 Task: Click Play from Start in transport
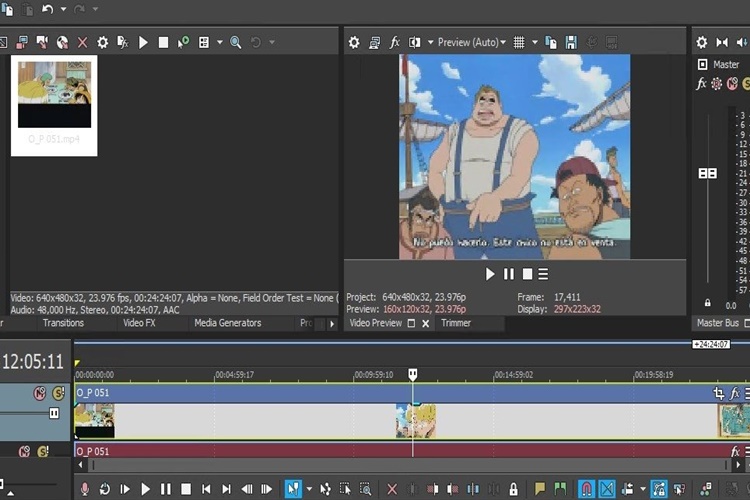coord(125,489)
